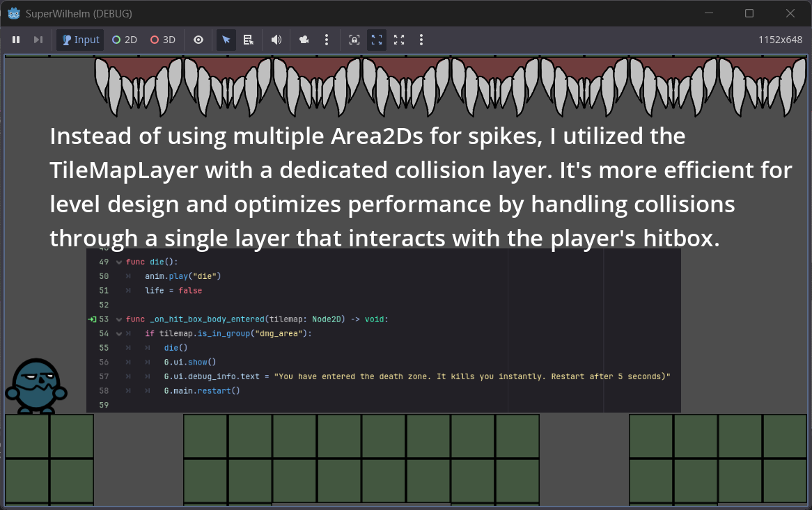This screenshot has height=510, width=812.
Task: Choose the list select mode tool
Action: pyautogui.click(x=249, y=40)
